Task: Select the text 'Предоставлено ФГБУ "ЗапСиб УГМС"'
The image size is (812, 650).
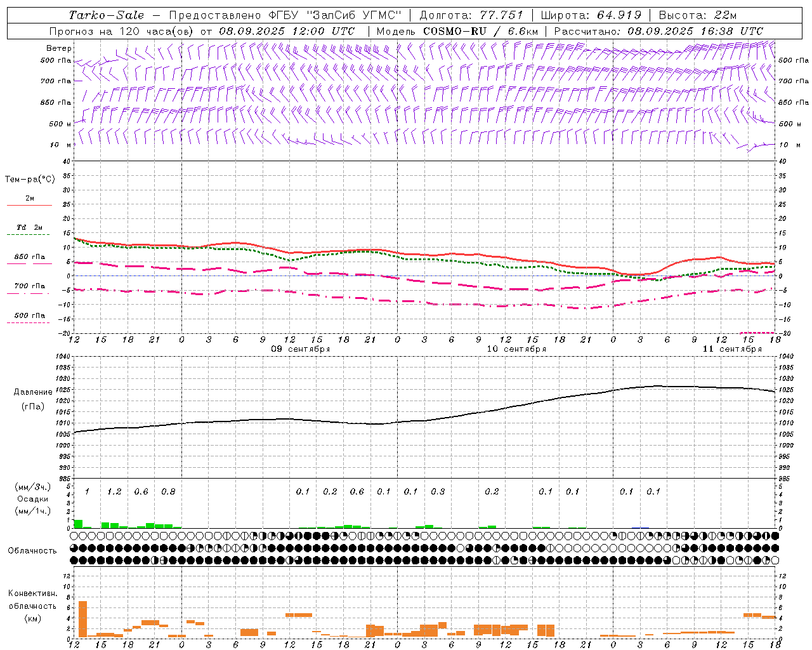Action: coord(285,15)
